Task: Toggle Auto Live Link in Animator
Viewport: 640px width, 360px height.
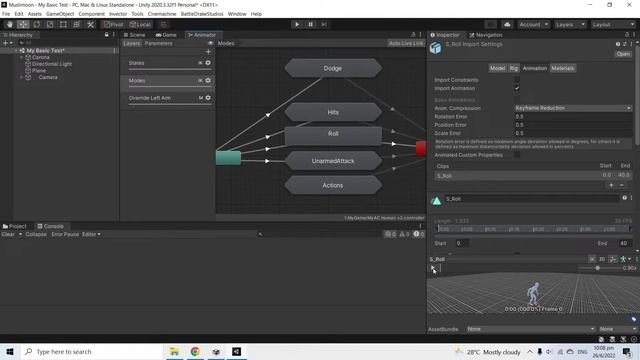Action: click(x=405, y=43)
